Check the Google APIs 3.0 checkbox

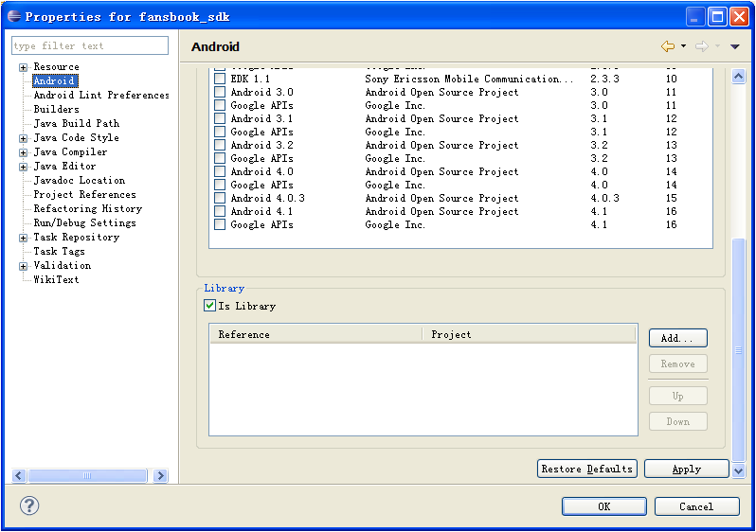pos(220,105)
